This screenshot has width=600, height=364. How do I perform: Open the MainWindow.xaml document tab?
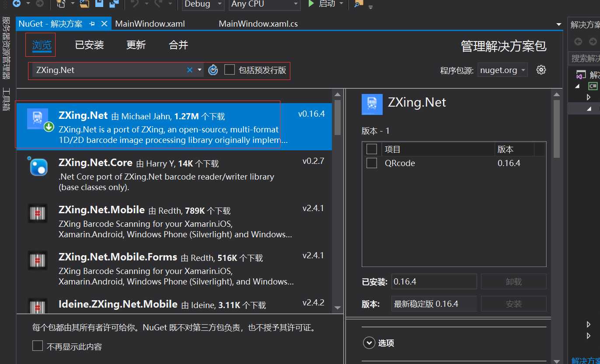point(150,24)
